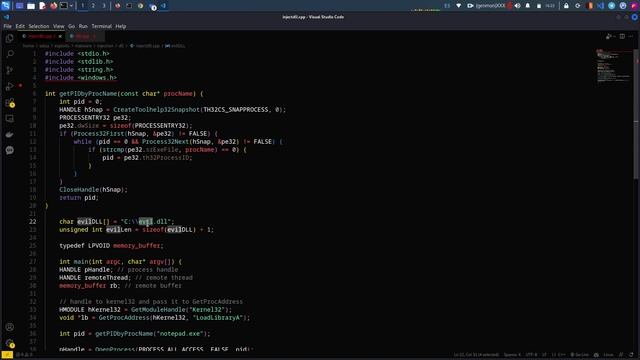Open the terminal dropdown arrow in panel

coord(71,6)
